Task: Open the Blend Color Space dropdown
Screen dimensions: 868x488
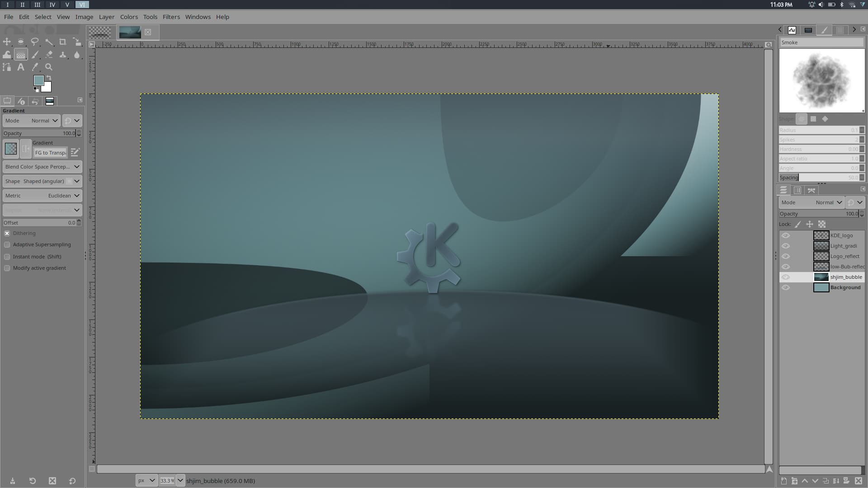Action: pyautogui.click(x=42, y=167)
